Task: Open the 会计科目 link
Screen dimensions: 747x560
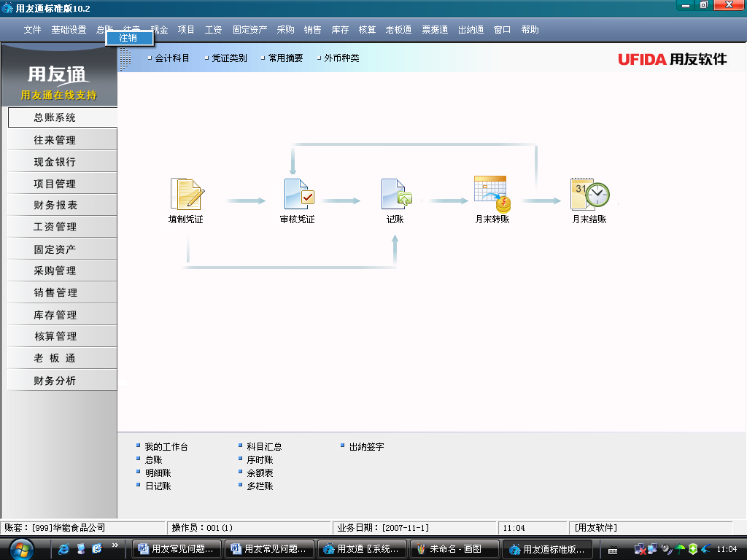Action: (172, 58)
